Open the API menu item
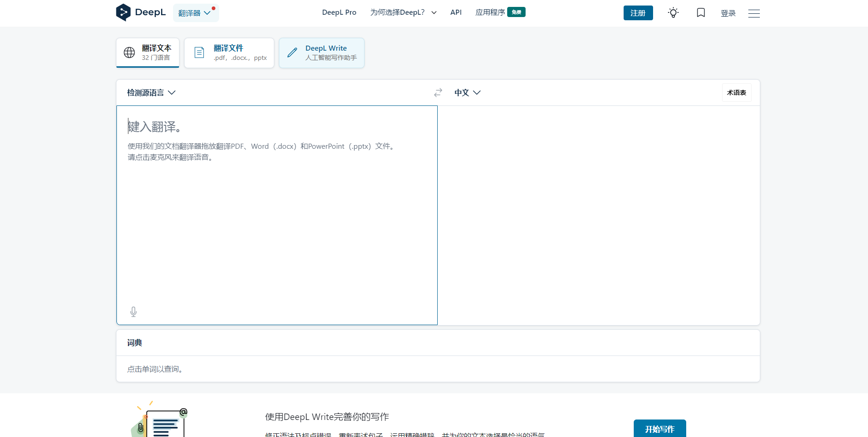Screen dimensions: 868x437 456,12
